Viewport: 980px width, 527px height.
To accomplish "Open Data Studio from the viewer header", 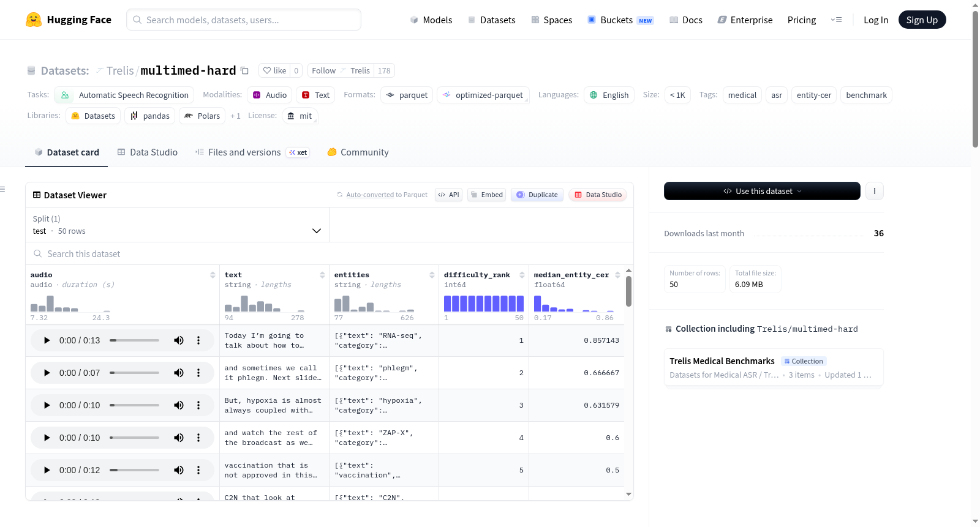I will click(x=598, y=195).
